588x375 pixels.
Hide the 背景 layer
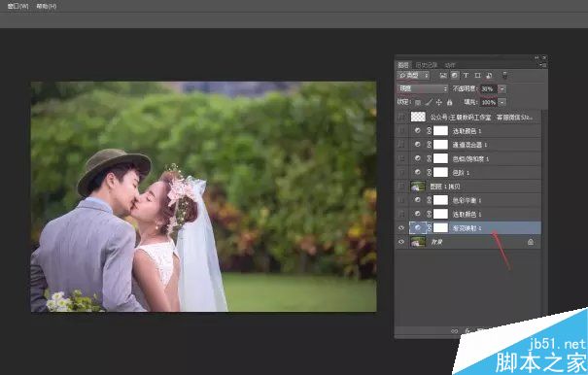pyautogui.click(x=401, y=242)
